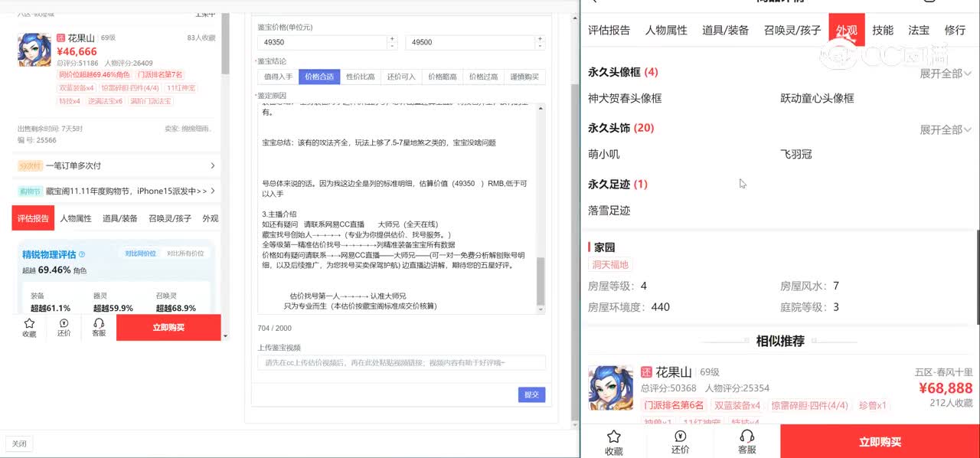Image resolution: width=980 pixels, height=458 pixels.
Task: Open the 一笔订单多次付 row arrow
Action: 212,165
